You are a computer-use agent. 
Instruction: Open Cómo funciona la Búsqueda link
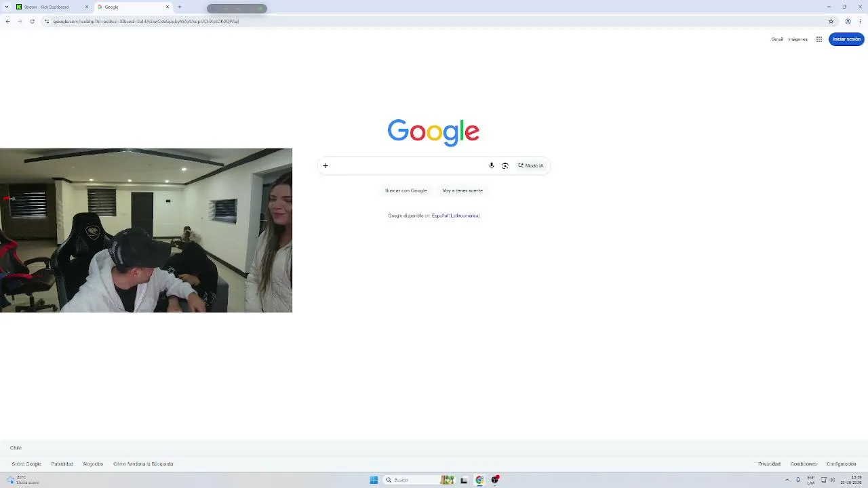click(143, 464)
